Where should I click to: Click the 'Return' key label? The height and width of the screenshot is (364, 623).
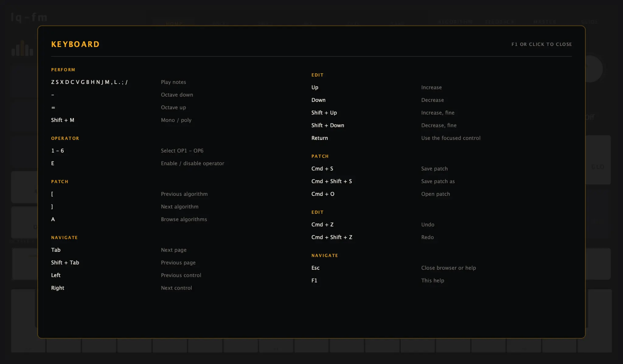tap(319, 138)
